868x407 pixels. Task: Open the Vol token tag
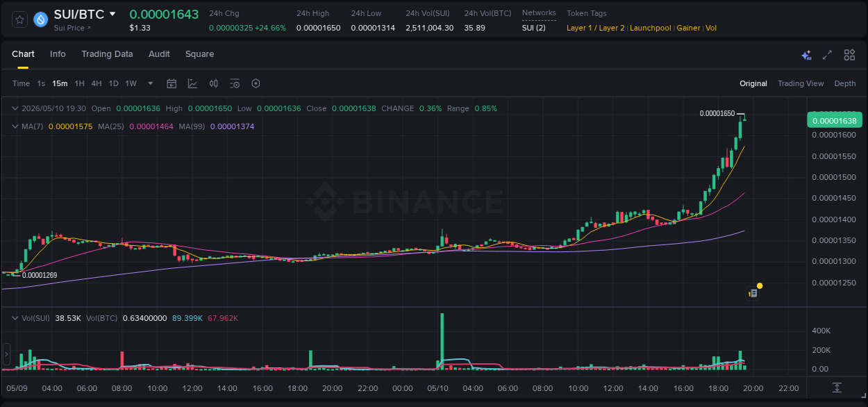711,28
